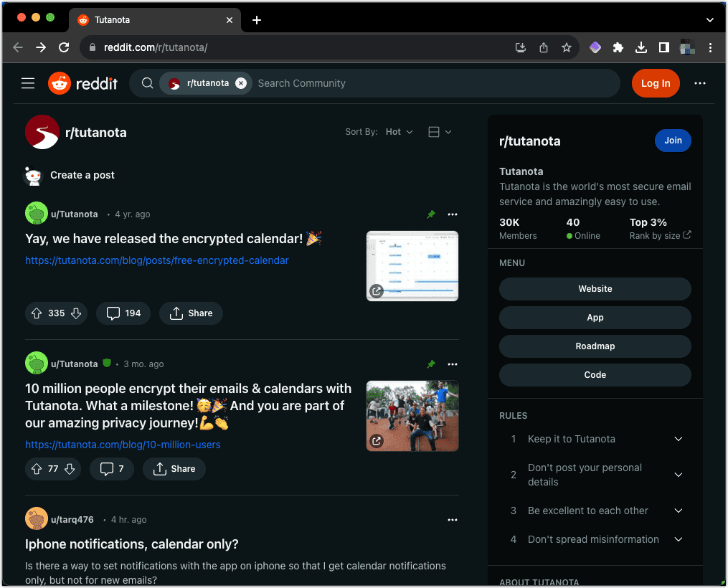Upvote the encrypted calendar post

click(37, 313)
